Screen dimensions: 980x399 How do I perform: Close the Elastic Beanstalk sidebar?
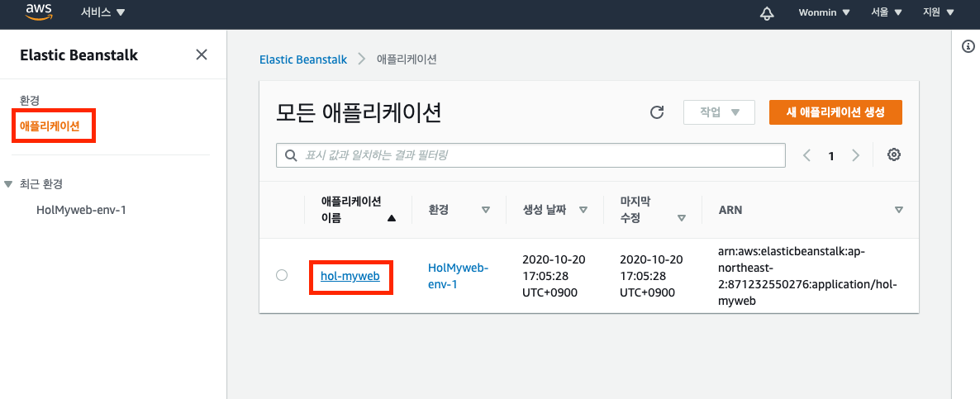tap(202, 55)
